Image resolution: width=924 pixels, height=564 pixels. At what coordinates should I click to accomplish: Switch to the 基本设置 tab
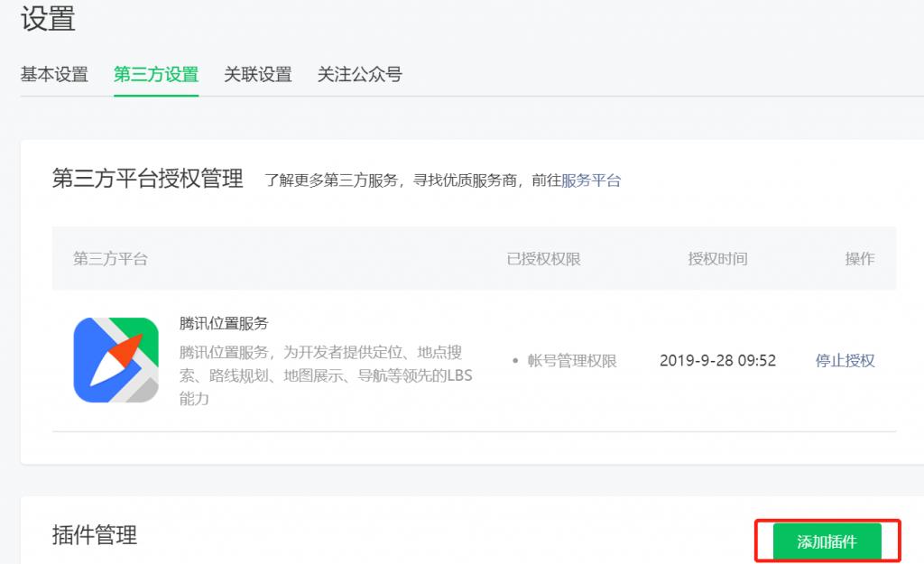[54, 76]
